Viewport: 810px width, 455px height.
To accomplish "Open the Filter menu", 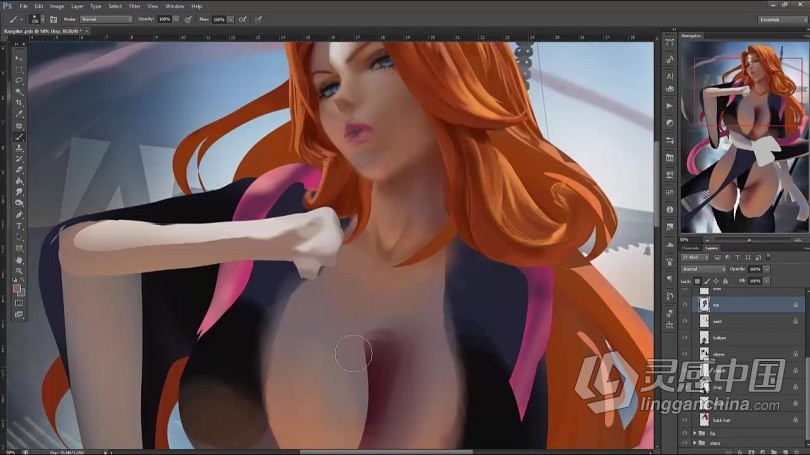I will 135,6.
